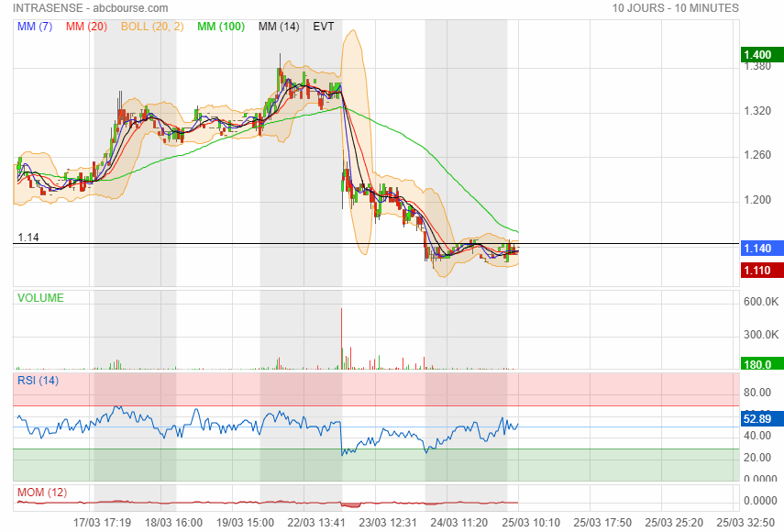Click the blue 1.140 price tag
Viewport: 784px width, 532px height.
tap(762, 248)
